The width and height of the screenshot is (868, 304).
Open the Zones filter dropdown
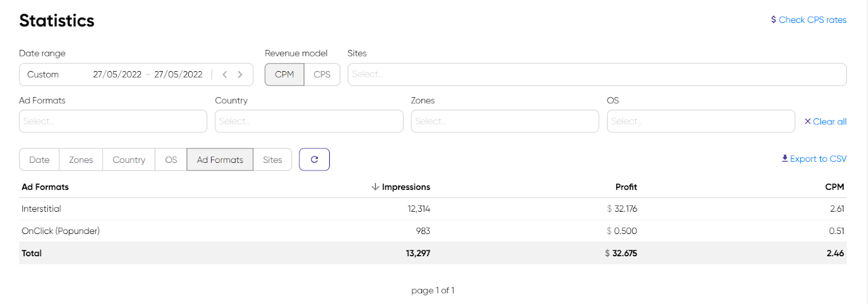(505, 122)
